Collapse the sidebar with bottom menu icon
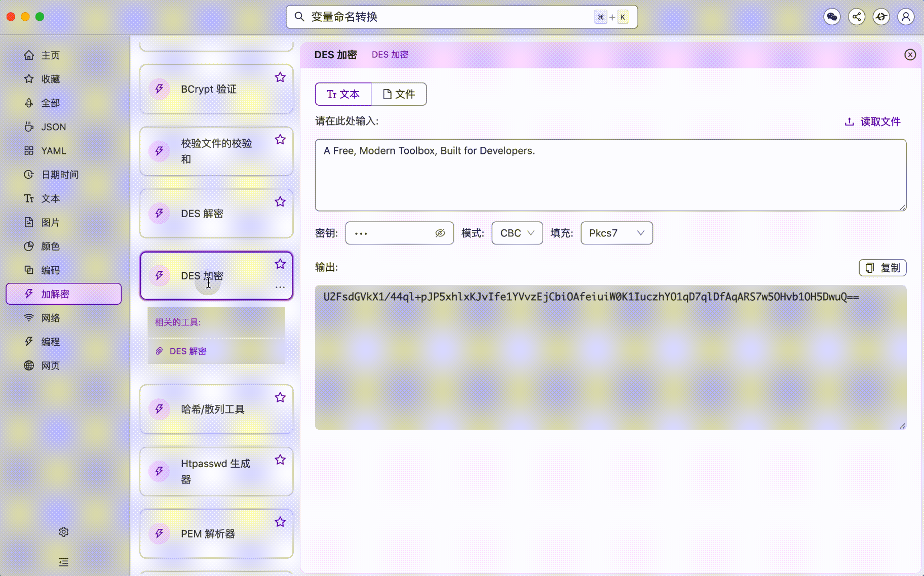Screen dimensions: 924x576 click(63, 562)
